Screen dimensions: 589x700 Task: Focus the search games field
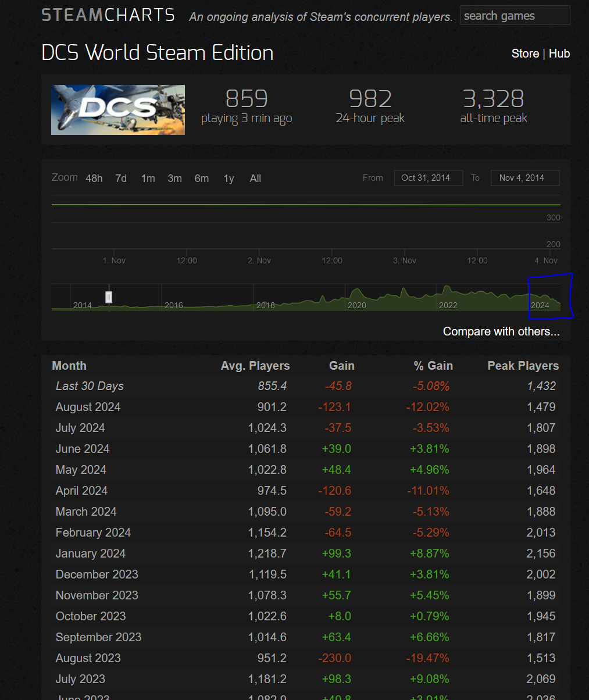(x=515, y=16)
